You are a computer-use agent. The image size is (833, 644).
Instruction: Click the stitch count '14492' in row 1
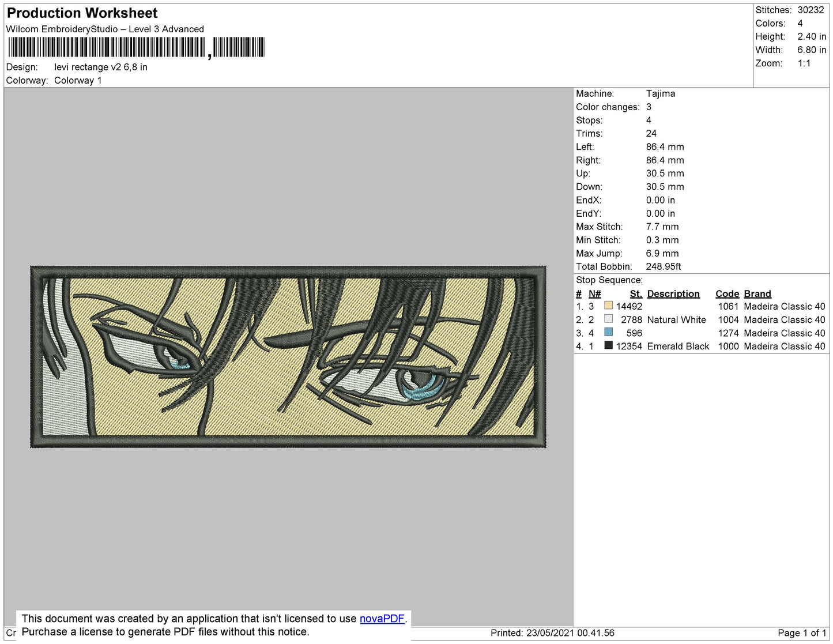(x=629, y=307)
